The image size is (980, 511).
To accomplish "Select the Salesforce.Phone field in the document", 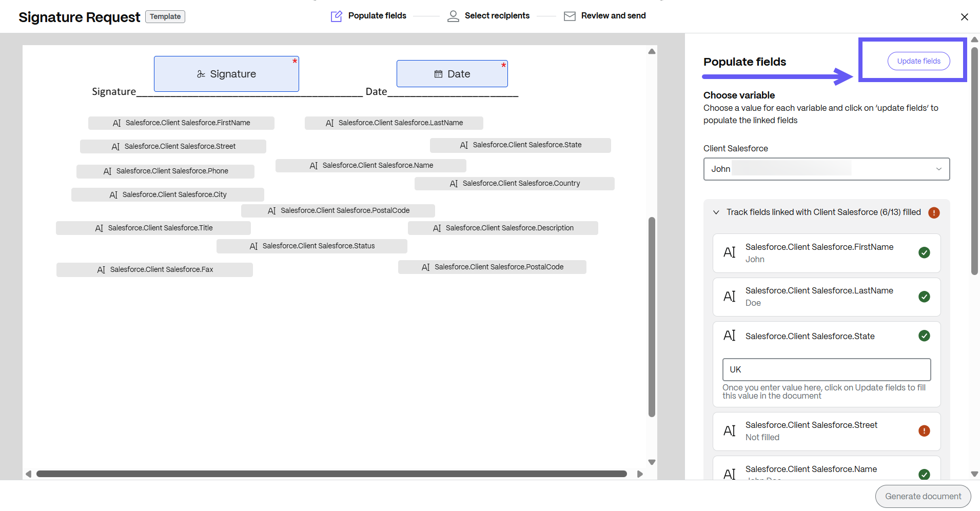I will 165,171.
